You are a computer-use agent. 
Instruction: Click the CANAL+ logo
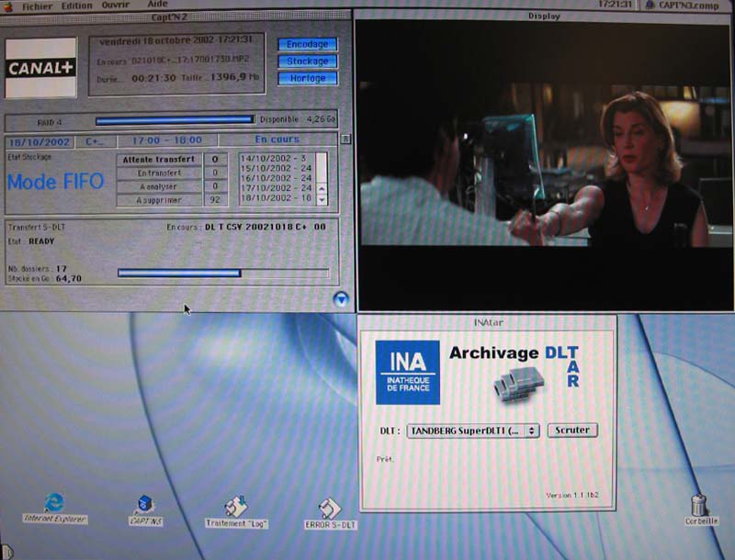pyautogui.click(x=40, y=68)
